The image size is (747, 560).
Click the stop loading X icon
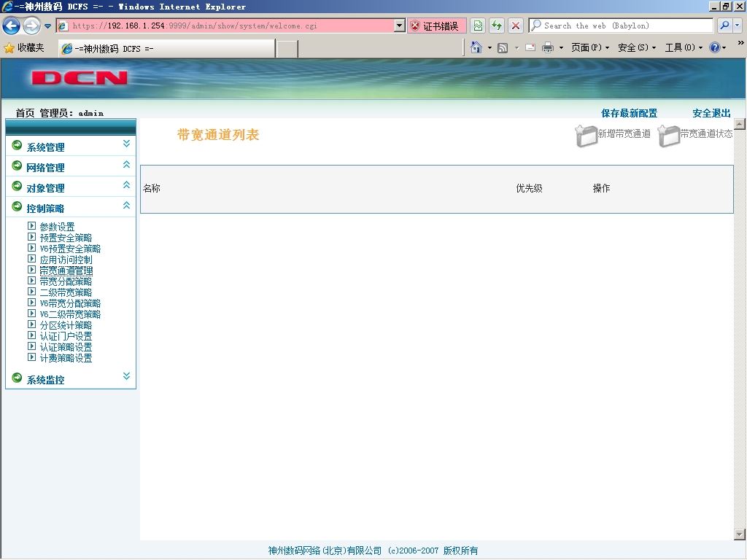(x=516, y=26)
